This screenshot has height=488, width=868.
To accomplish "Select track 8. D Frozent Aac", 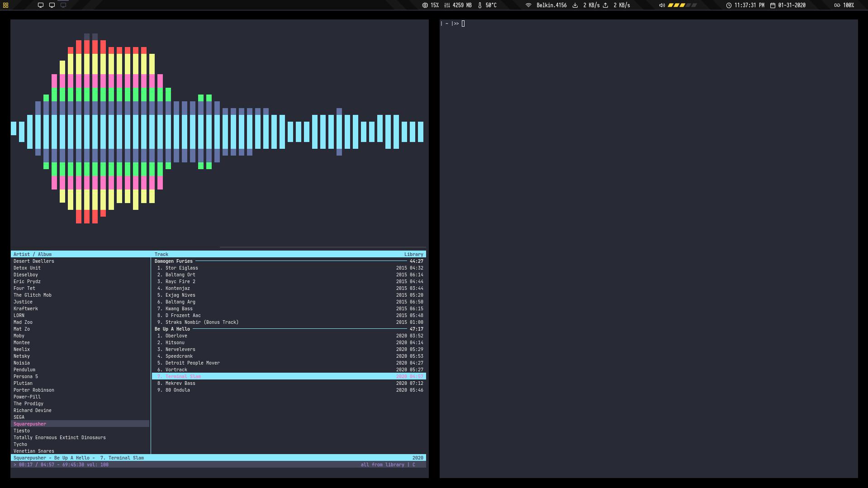I will click(x=289, y=315).
